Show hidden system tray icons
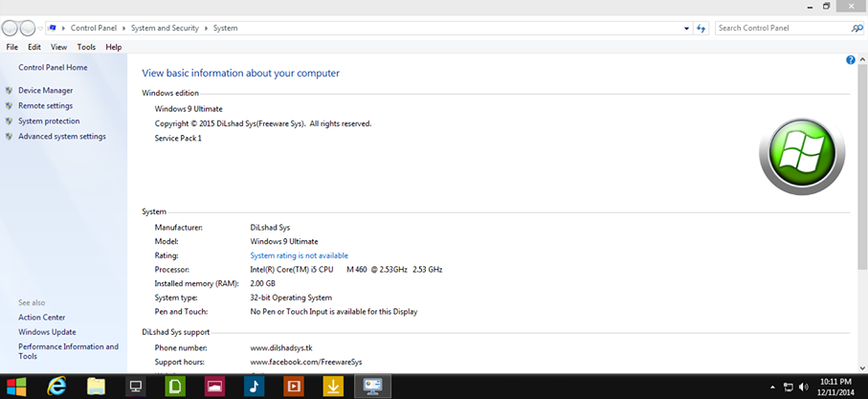This screenshot has width=868, height=399. (x=773, y=387)
